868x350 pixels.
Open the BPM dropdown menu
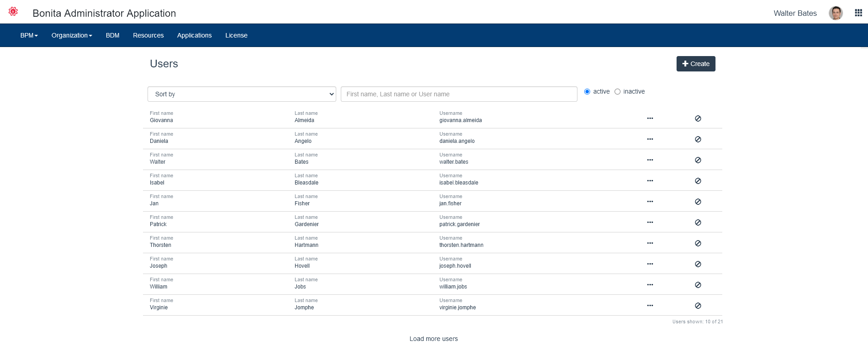pos(29,35)
